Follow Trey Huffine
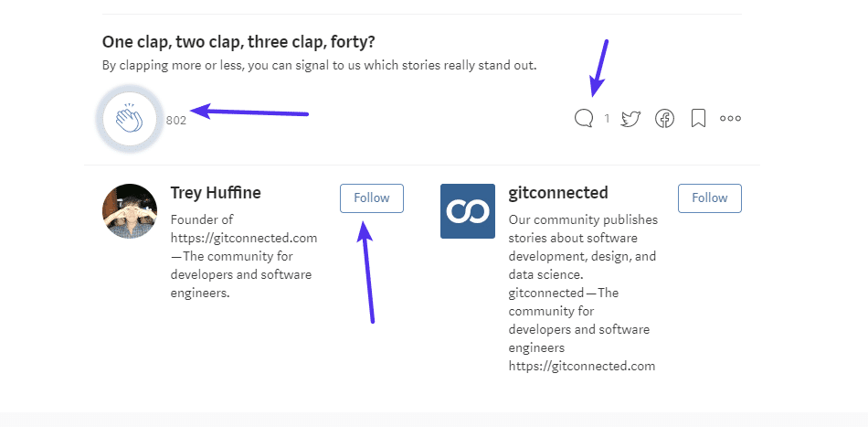The image size is (868, 427). tap(371, 197)
